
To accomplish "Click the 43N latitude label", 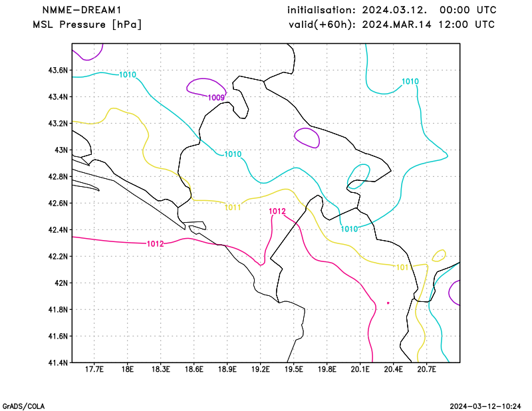I will coord(61,150).
